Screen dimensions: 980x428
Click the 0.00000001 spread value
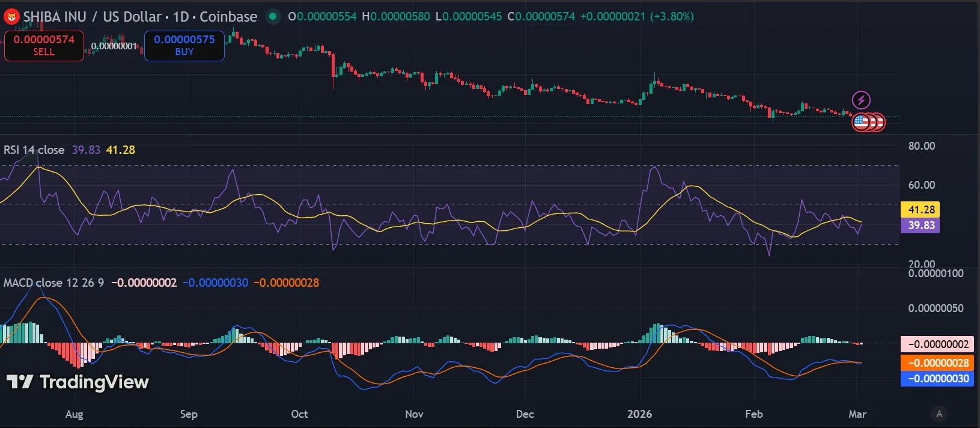(114, 46)
